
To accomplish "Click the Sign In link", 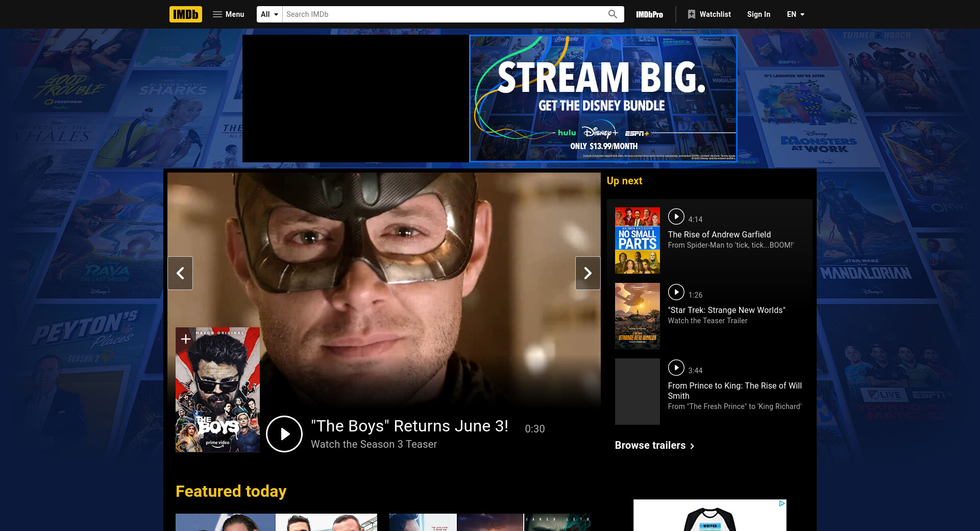I will tap(758, 14).
